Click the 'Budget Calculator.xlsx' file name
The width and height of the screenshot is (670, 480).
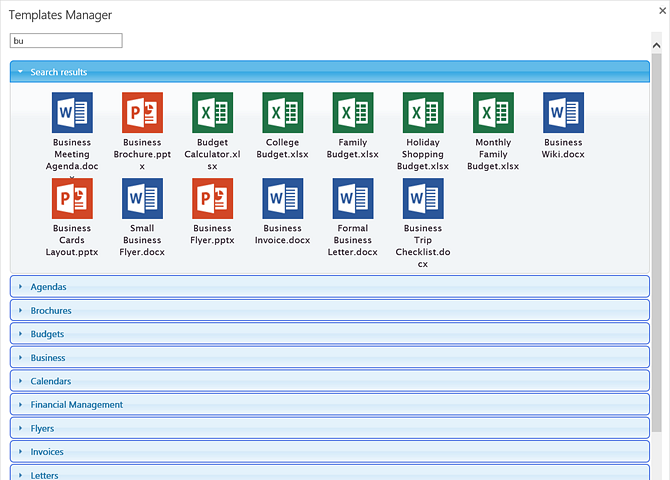click(212, 154)
